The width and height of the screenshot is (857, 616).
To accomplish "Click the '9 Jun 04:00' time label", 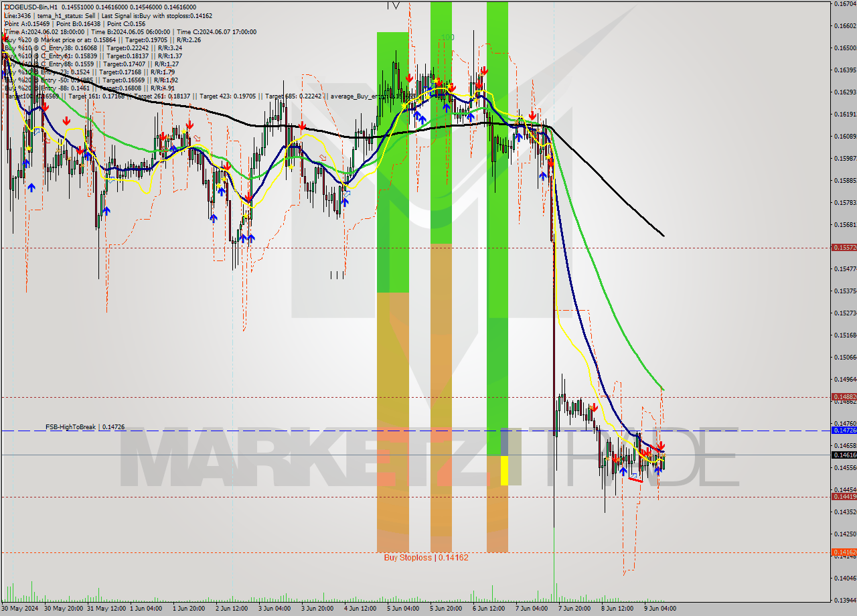I will (659, 609).
